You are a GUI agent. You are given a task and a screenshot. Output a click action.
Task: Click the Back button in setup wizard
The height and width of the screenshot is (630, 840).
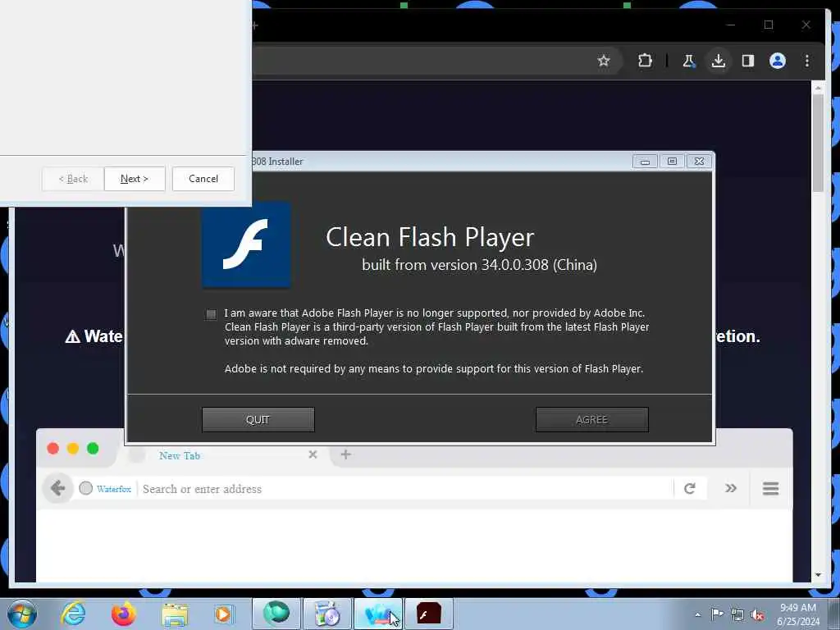coord(73,179)
